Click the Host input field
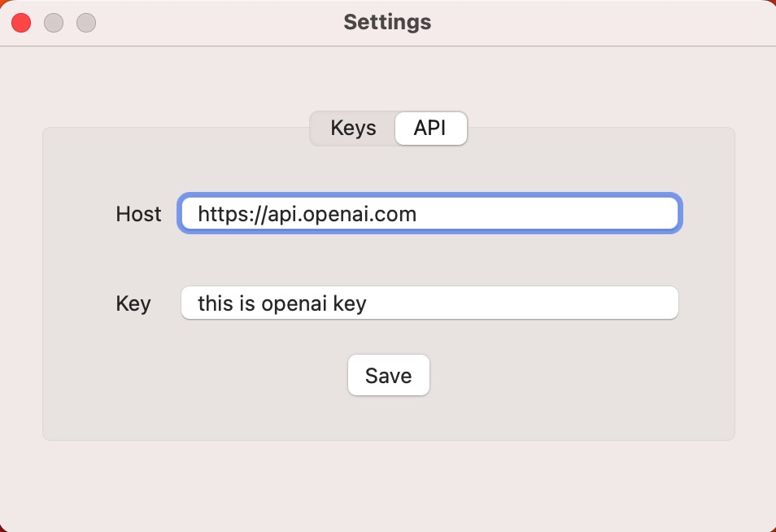 click(x=429, y=213)
